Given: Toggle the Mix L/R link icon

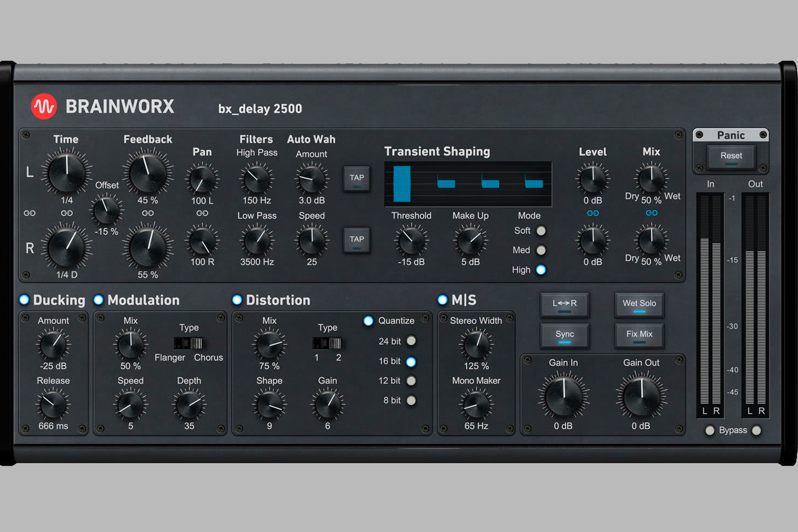Looking at the screenshot, I should click(x=652, y=213).
